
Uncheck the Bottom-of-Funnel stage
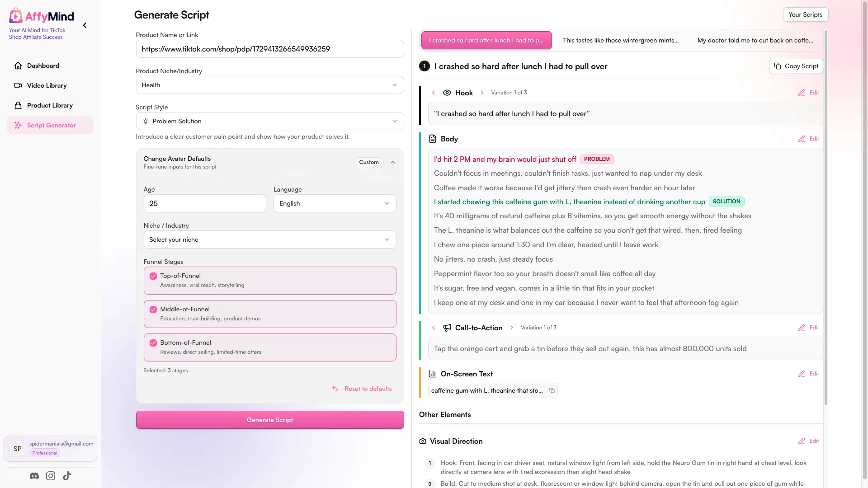[153, 343]
